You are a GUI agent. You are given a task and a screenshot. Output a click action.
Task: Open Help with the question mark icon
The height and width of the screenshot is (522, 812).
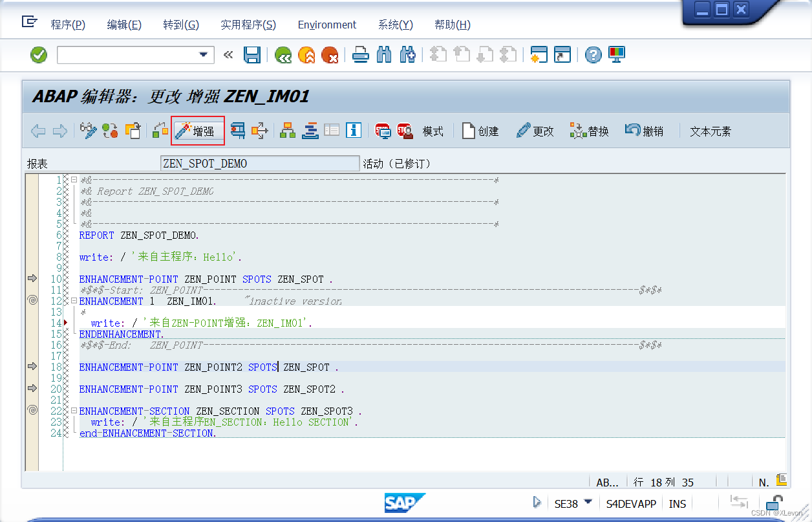click(x=593, y=55)
